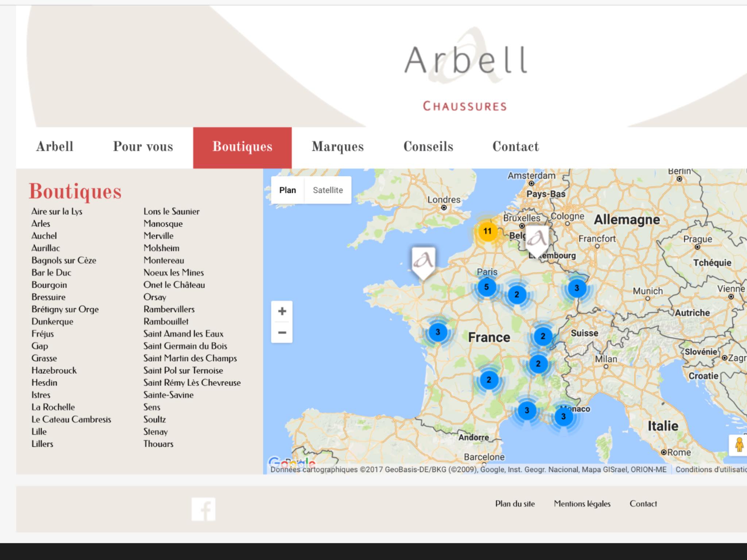Open the Aurillac boutique link
Image resolution: width=747 pixels, height=560 pixels.
tap(46, 248)
